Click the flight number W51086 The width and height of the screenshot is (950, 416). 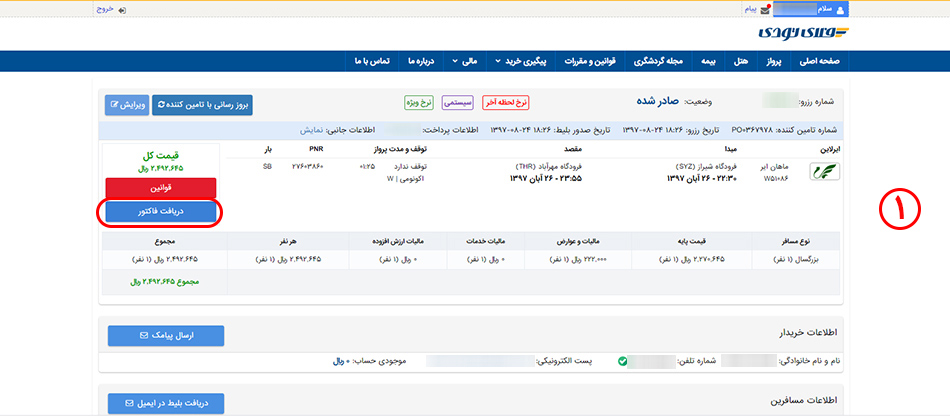click(x=777, y=177)
